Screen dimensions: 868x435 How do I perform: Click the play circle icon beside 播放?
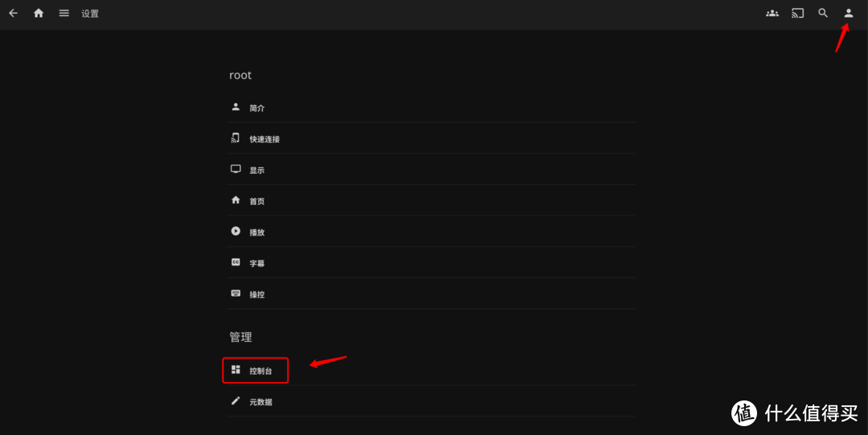(x=235, y=231)
